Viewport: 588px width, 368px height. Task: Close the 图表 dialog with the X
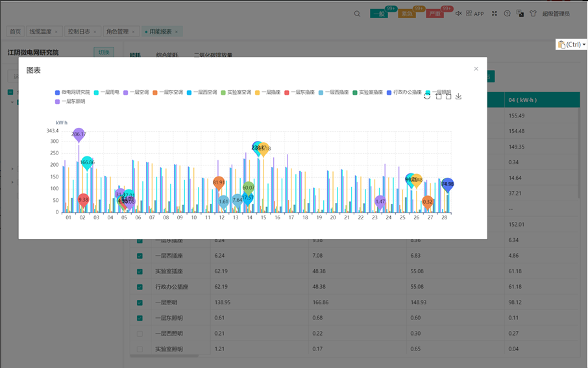pyautogui.click(x=476, y=69)
